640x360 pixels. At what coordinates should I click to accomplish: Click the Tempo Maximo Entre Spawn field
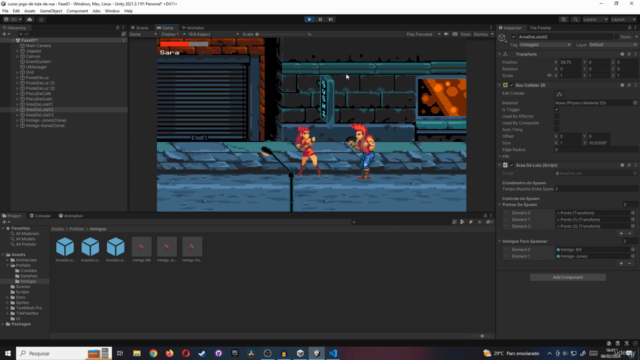point(595,189)
